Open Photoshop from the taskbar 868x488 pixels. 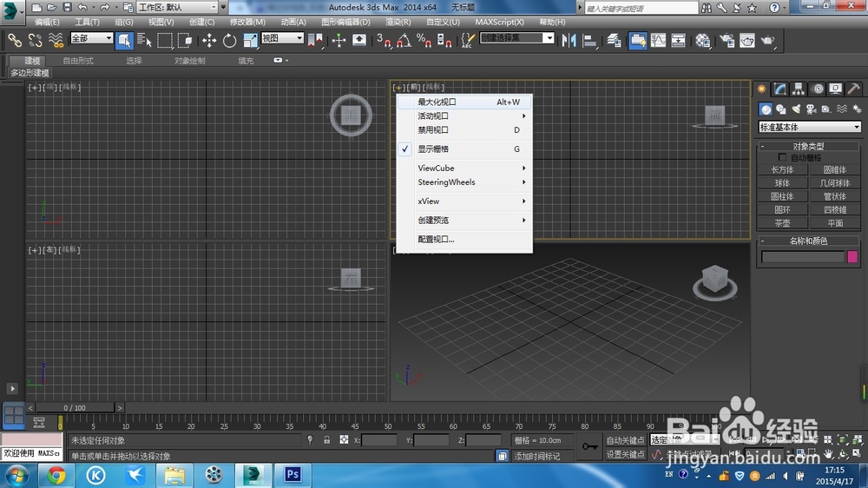click(293, 475)
